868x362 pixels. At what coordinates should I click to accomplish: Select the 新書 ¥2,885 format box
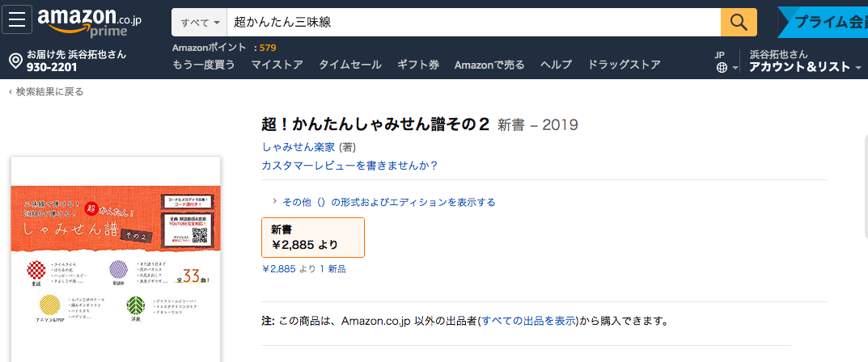pos(313,238)
